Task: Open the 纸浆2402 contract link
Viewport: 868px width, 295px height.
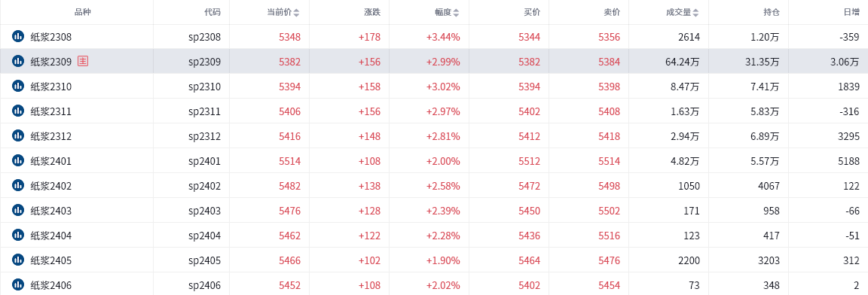Action: point(51,186)
